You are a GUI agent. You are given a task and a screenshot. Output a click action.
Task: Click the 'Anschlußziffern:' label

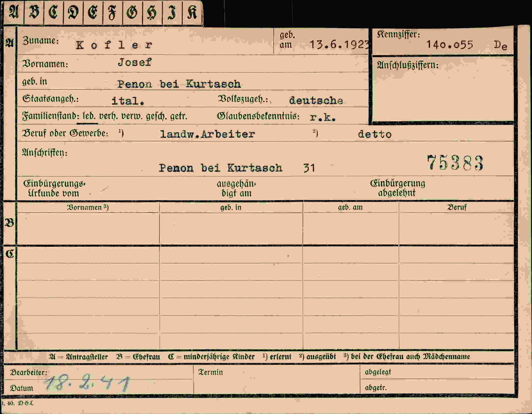point(408,65)
